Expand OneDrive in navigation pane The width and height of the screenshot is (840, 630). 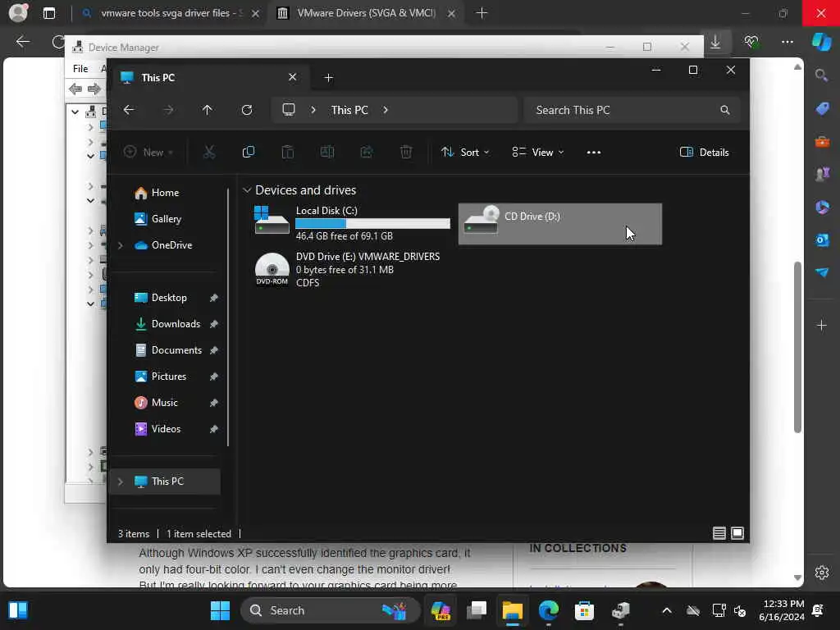click(x=120, y=245)
